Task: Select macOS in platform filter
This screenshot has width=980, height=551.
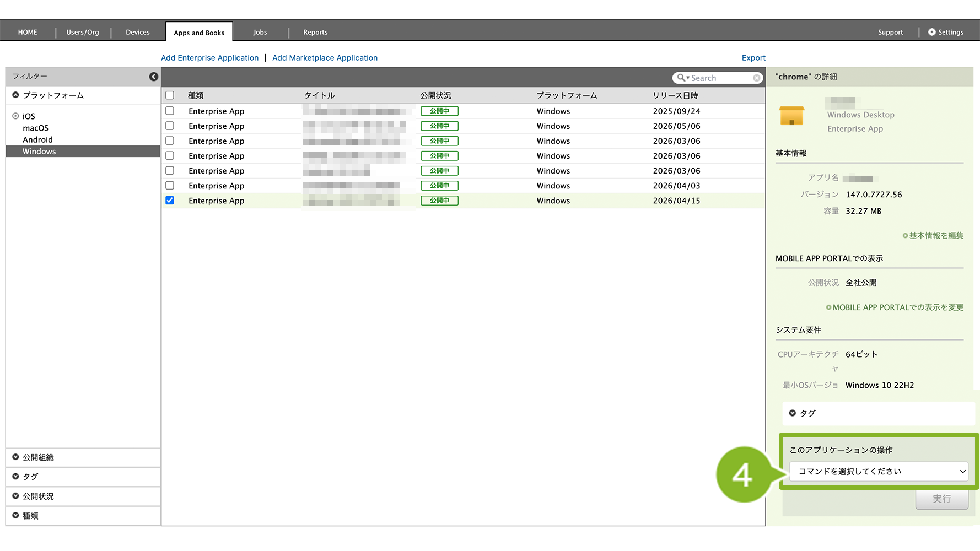Action: tap(35, 128)
